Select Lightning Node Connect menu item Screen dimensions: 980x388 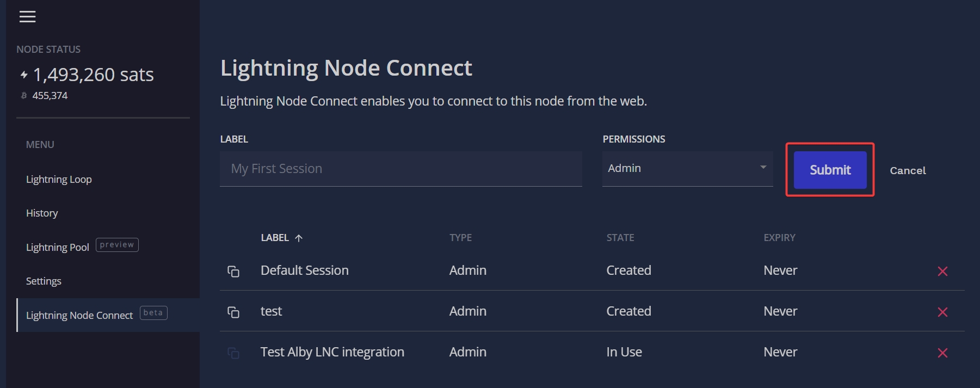click(x=79, y=316)
